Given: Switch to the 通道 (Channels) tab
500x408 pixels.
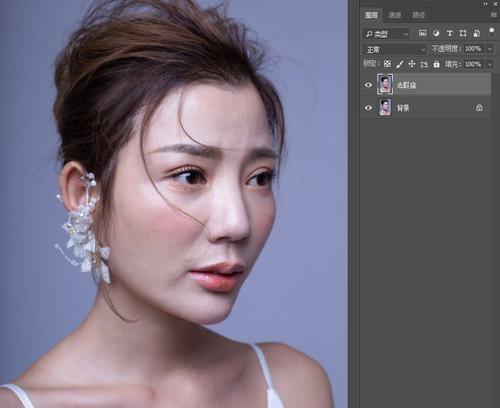Looking at the screenshot, I should (x=395, y=15).
